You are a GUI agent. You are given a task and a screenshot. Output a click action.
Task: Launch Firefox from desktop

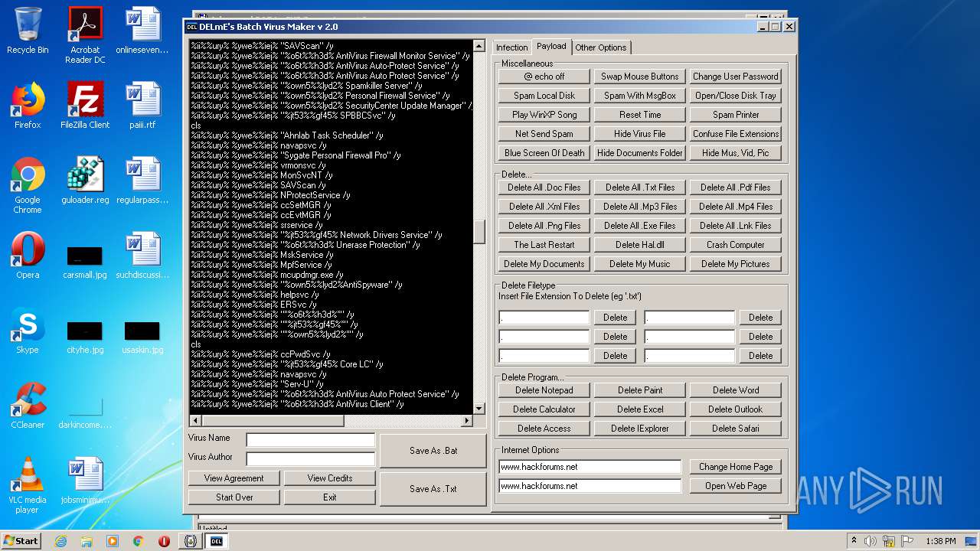(28, 106)
